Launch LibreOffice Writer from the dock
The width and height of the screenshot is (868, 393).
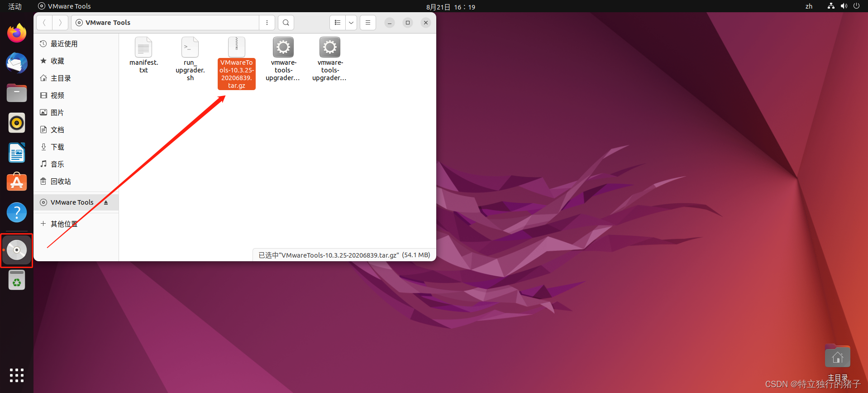17,153
